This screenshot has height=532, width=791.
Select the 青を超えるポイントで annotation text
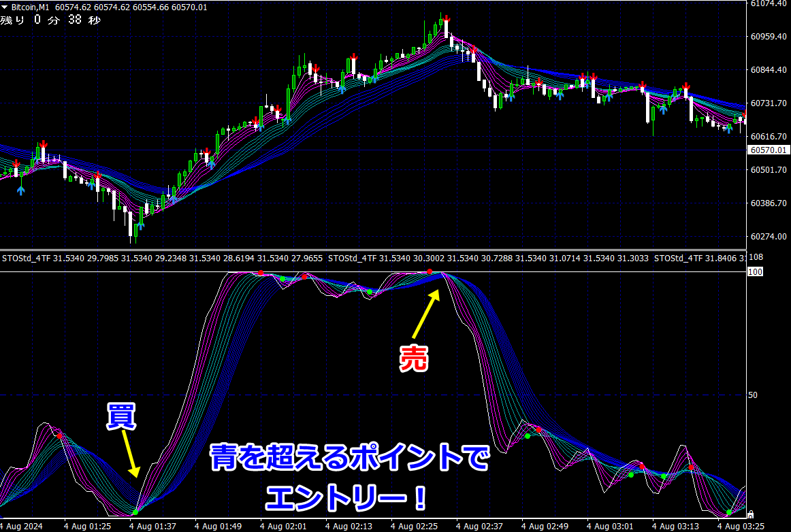[x=349, y=457]
